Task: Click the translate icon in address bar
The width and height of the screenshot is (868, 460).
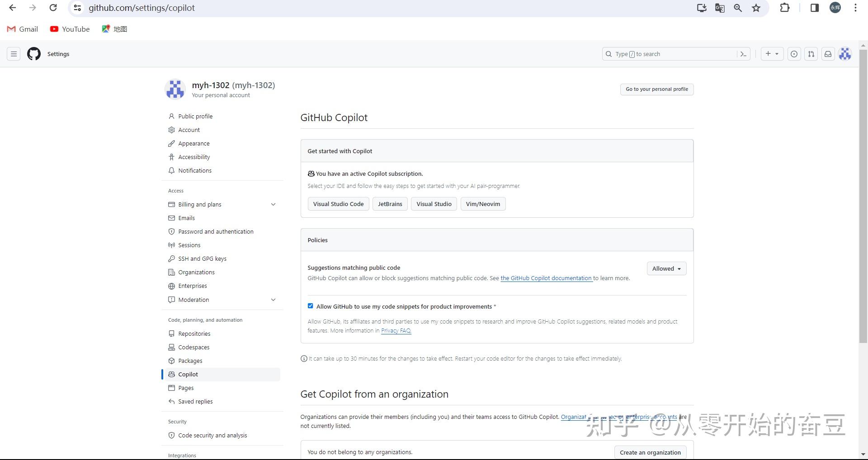Action: (x=720, y=8)
